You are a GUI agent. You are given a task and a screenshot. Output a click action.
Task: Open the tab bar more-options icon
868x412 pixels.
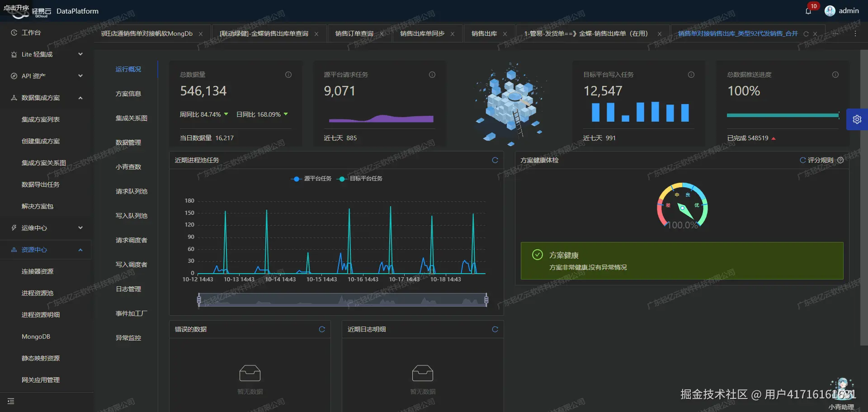pos(855,33)
